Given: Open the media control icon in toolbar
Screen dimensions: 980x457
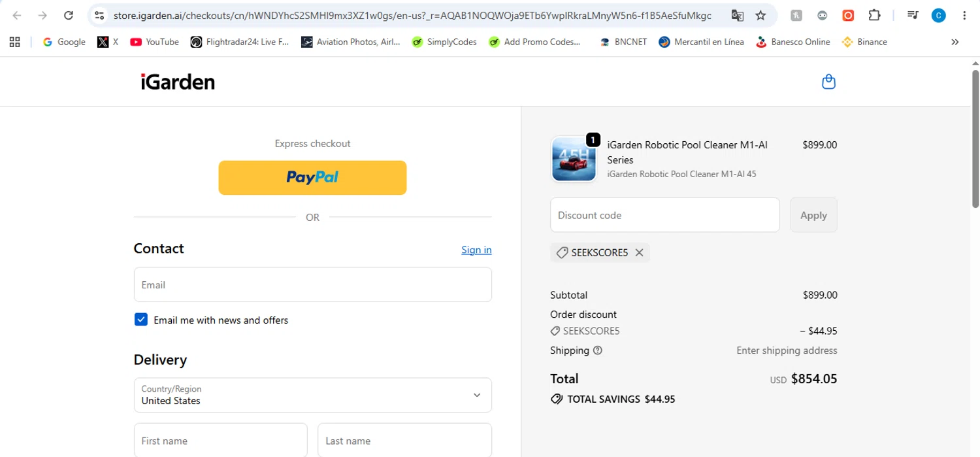Looking at the screenshot, I should click(x=913, y=15).
